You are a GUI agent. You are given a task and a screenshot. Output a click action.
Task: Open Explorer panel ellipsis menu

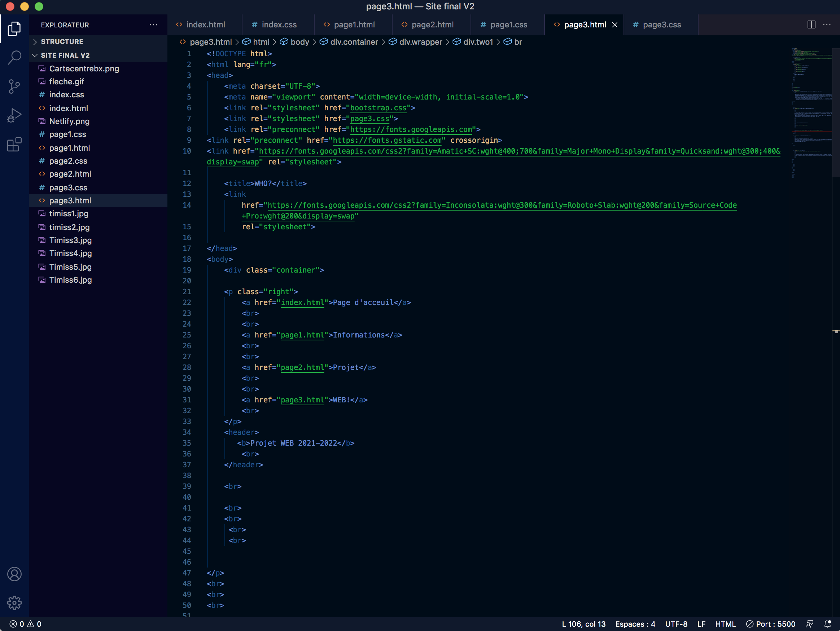153,25
